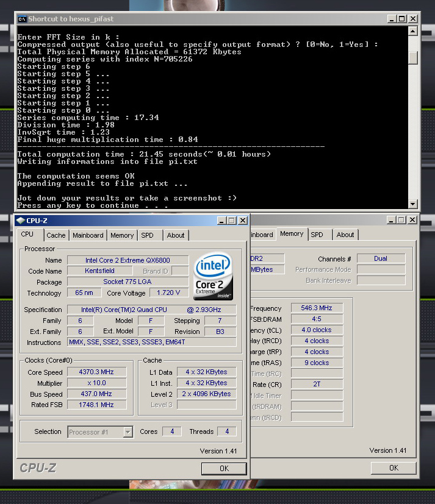The width and height of the screenshot is (435, 504).
Task: Minimize the rear CPU-Z Memory window
Action: coord(391,220)
